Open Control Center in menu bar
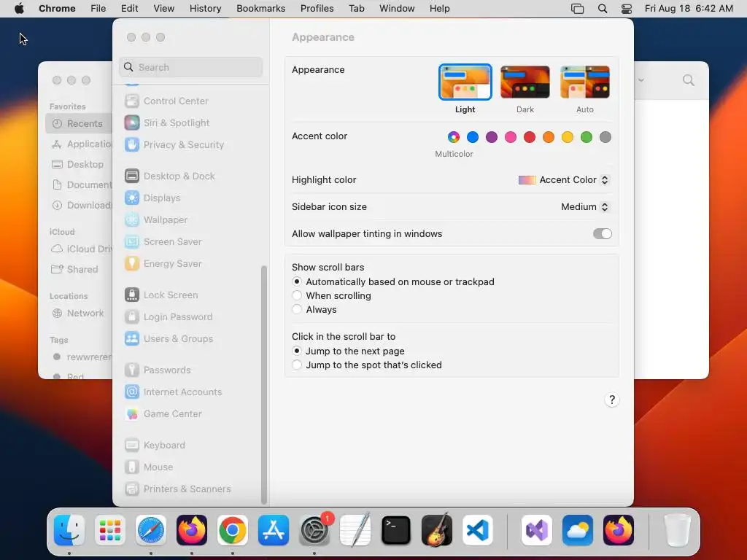Viewport: 747px width, 560px height. point(627,9)
